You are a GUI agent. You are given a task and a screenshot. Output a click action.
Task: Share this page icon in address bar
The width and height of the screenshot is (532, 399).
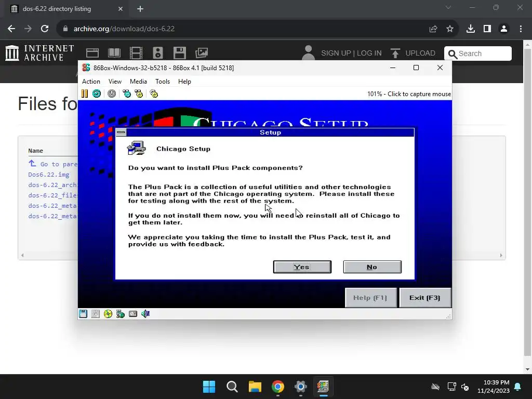click(433, 29)
